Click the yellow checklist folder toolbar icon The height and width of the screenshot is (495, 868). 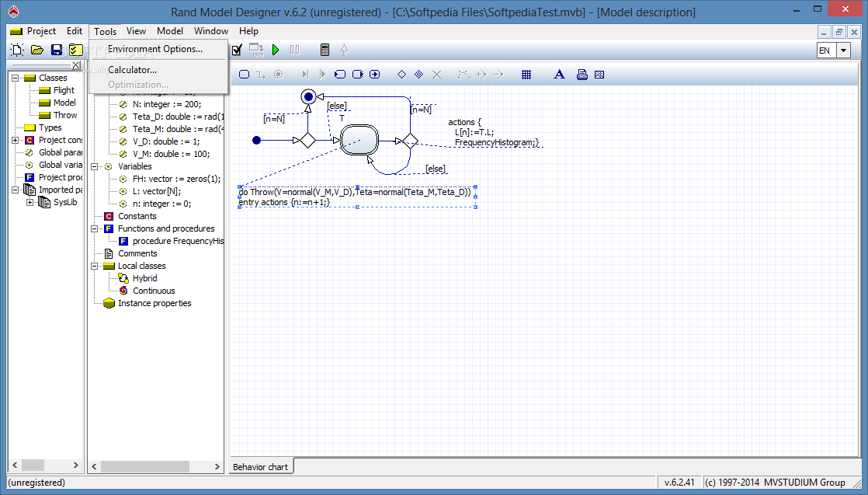[76, 50]
